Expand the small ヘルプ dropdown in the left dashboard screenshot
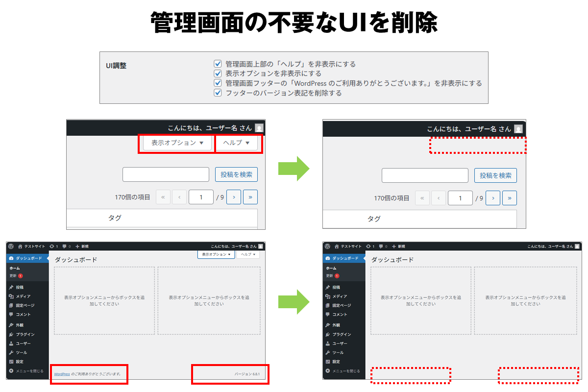 248,254
